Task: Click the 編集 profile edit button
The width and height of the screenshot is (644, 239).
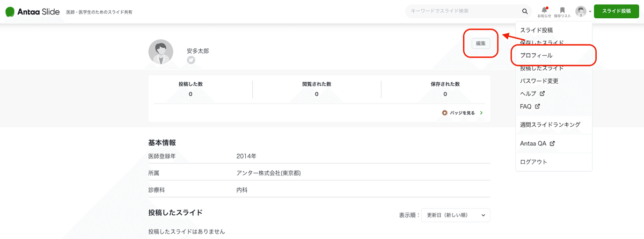Action: [x=480, y=44]
